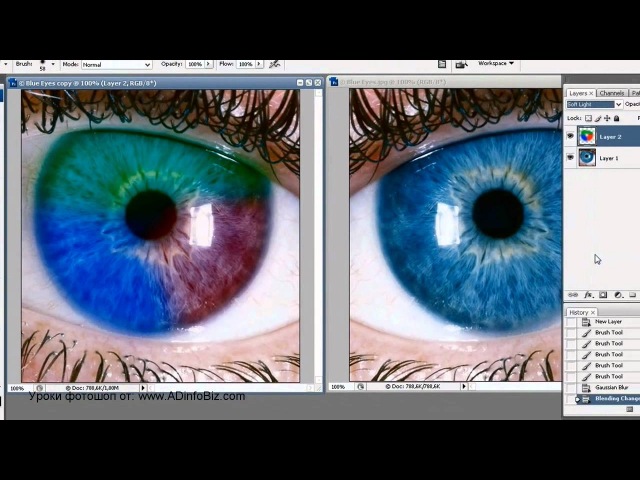Click the Go to Bridge icon
This screenshot has height=480, width=640.
(461, 64)
